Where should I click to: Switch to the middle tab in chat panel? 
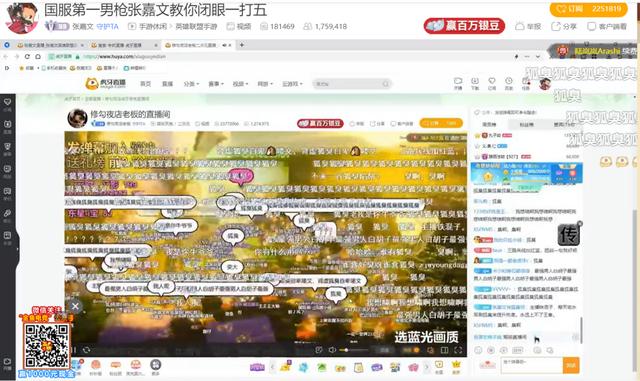coord(526,124)
